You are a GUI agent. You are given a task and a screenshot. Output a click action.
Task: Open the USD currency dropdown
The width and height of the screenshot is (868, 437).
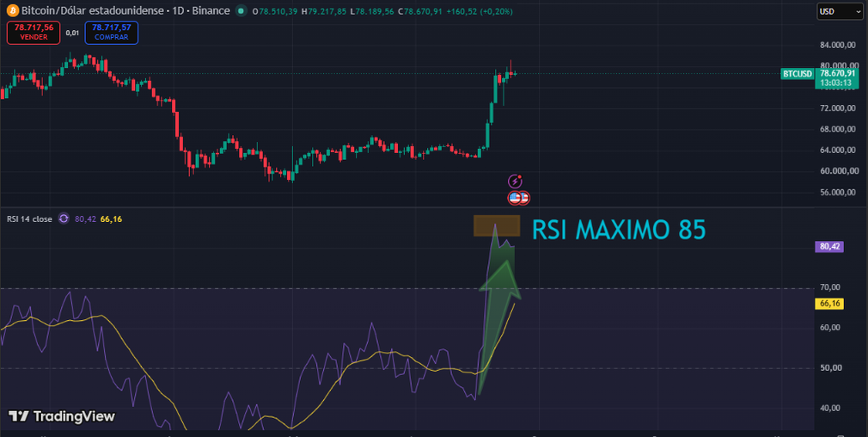839,11
